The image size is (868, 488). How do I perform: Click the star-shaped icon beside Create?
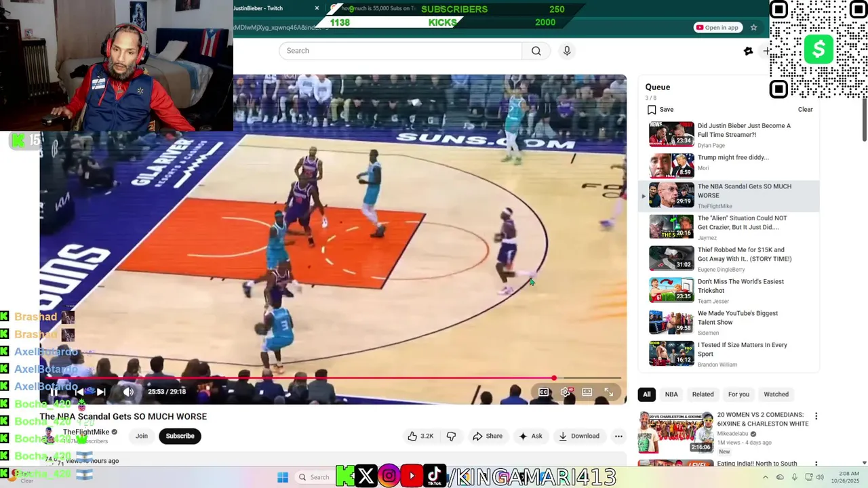pyautogui.click(x=749, y=51)
